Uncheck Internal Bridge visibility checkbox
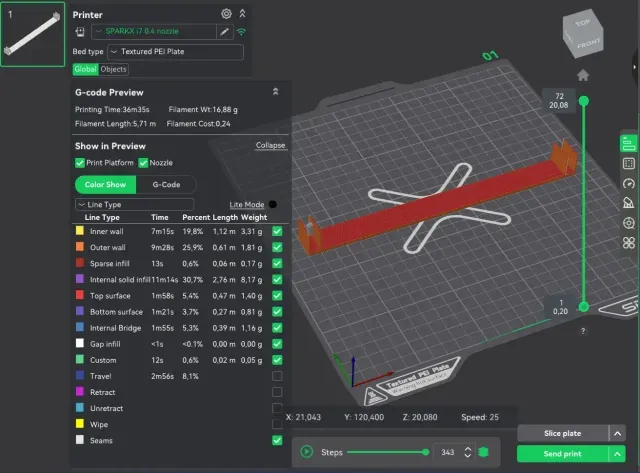 coord(277,328)
